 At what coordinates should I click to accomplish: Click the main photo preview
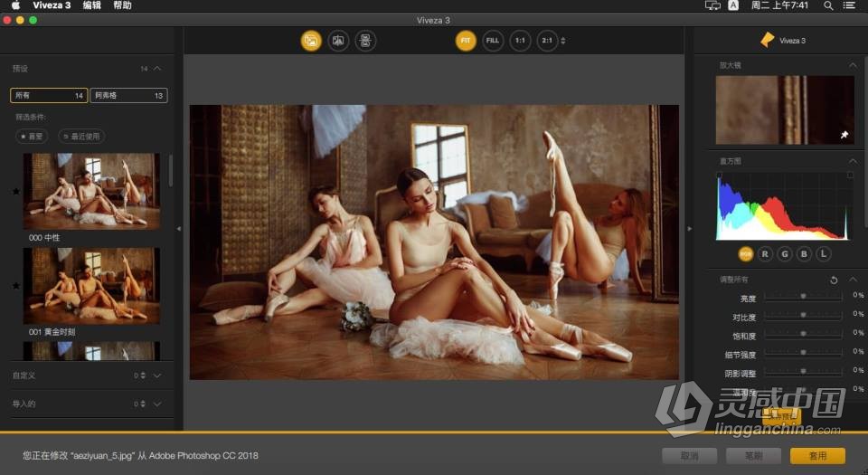(x=434, y=242)
